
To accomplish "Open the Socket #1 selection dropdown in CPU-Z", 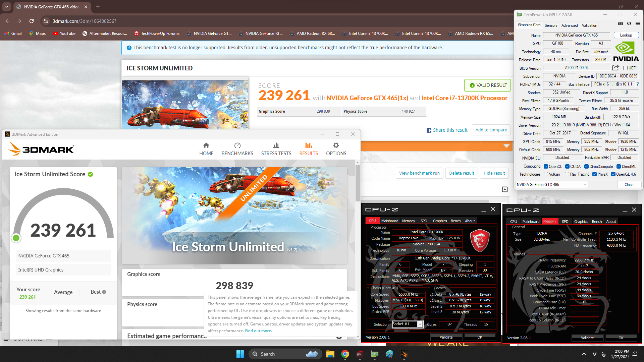I will (407, 324).
